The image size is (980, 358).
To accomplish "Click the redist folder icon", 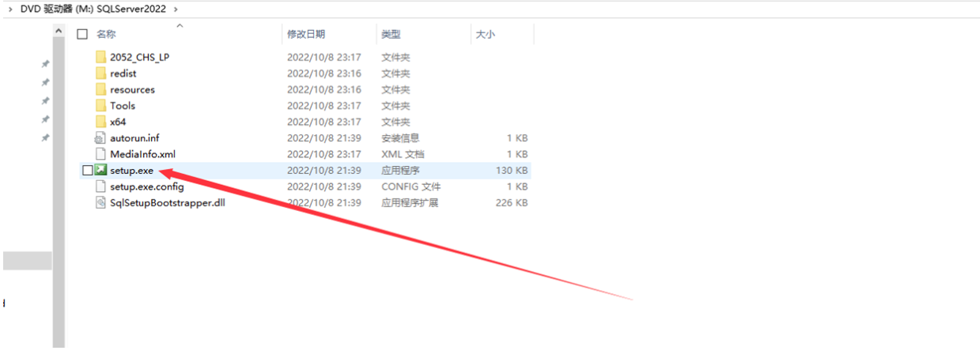I will (x=100, y=73).
